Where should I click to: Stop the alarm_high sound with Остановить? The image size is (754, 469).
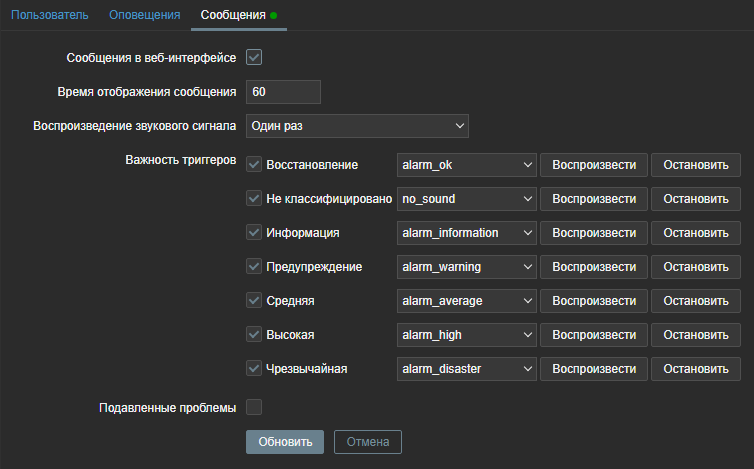tap(696, 335)
